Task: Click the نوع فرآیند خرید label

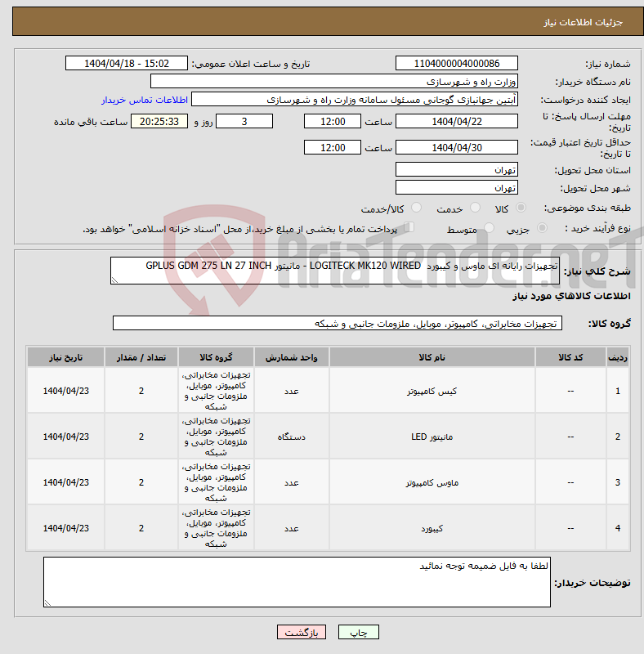Action: [597, 228]
